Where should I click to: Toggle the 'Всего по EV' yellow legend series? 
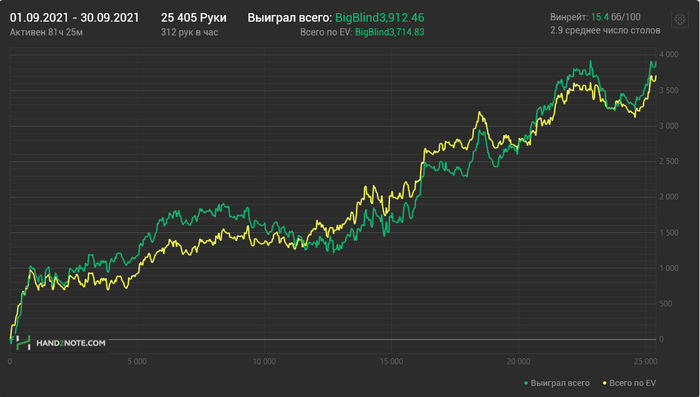coord(629,383)
